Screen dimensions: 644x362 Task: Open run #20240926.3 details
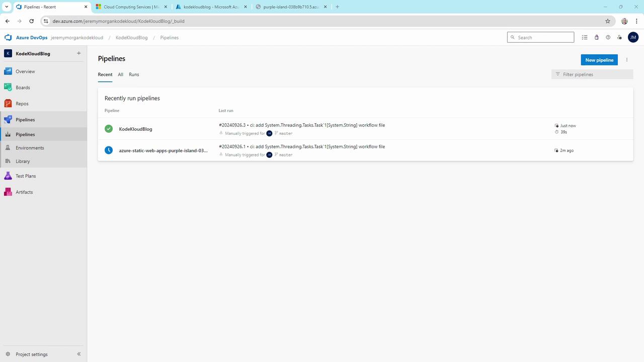(302, 125)
